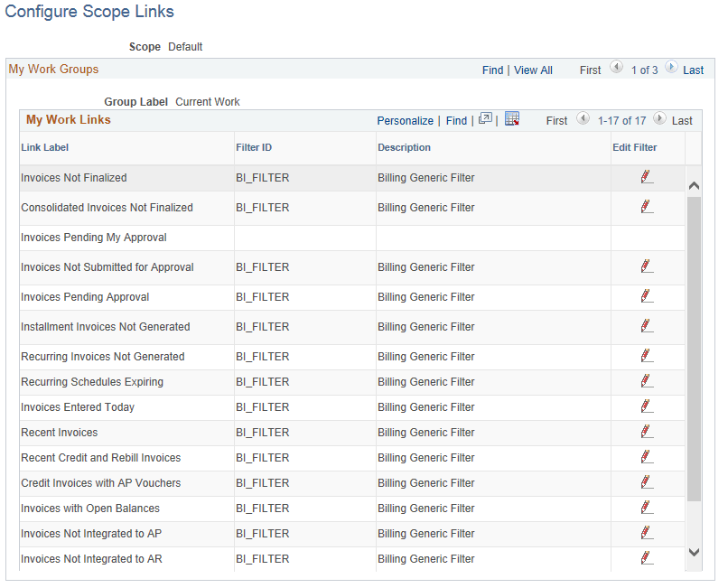Screen dimensions: 728x588
Task: Click the scrollbar down arrow
Action: pyautogui.click(x=695, y=551)
